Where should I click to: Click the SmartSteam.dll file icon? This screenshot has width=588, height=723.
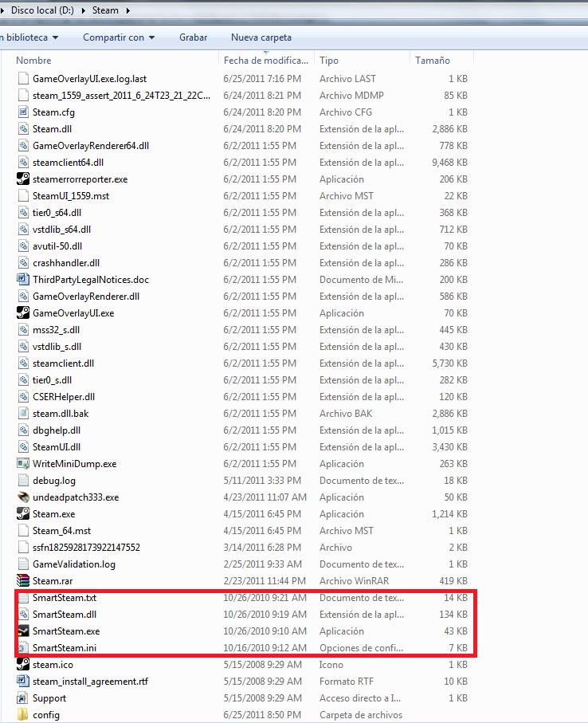pos(23,614)
